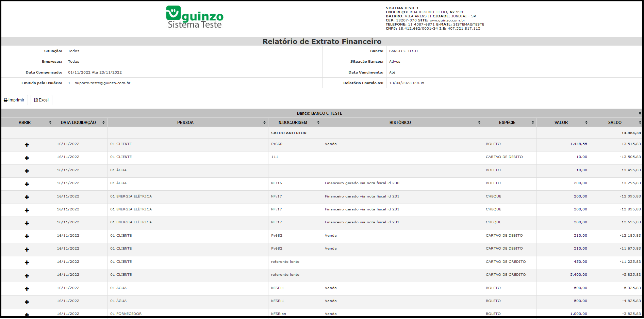
Task: Expand the row with saldo -13.095,83
Action: tap(27, 197)
